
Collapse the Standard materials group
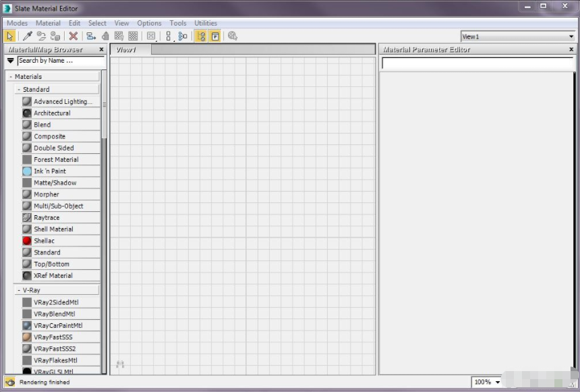tap(57, 89)
